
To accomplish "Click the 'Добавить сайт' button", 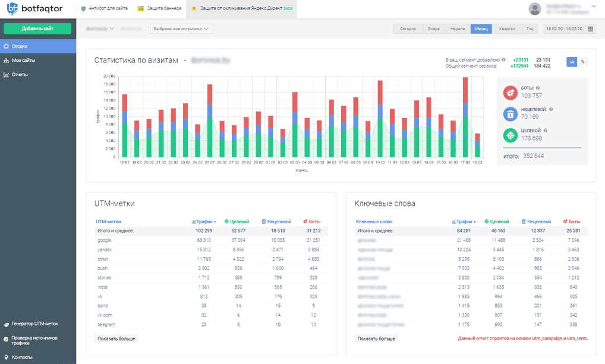I will pyautogui.click(x=37, y=29).
